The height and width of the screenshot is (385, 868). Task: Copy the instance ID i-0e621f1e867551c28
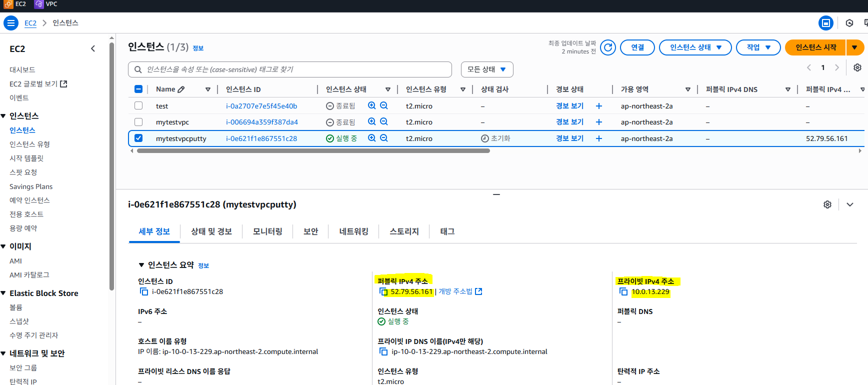[x=144, y=291]
